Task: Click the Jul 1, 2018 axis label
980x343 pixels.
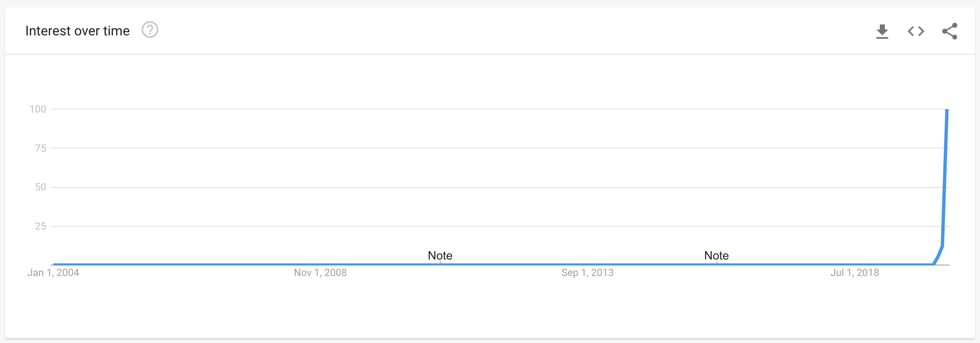Action: (855, 273)
